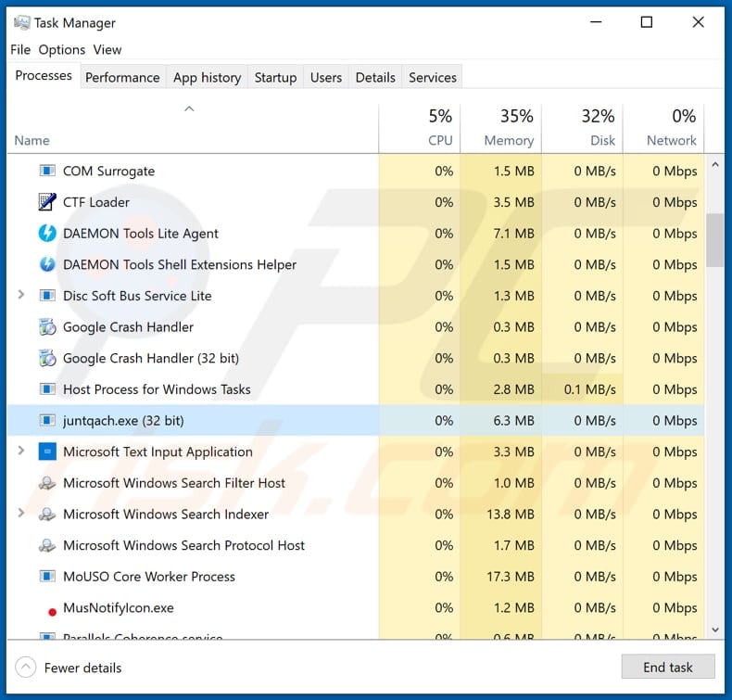This screenshot has height=700, width=732.
Task: Click Microsoft Windows Search Filter Host icon
Action: coord(47,483)
